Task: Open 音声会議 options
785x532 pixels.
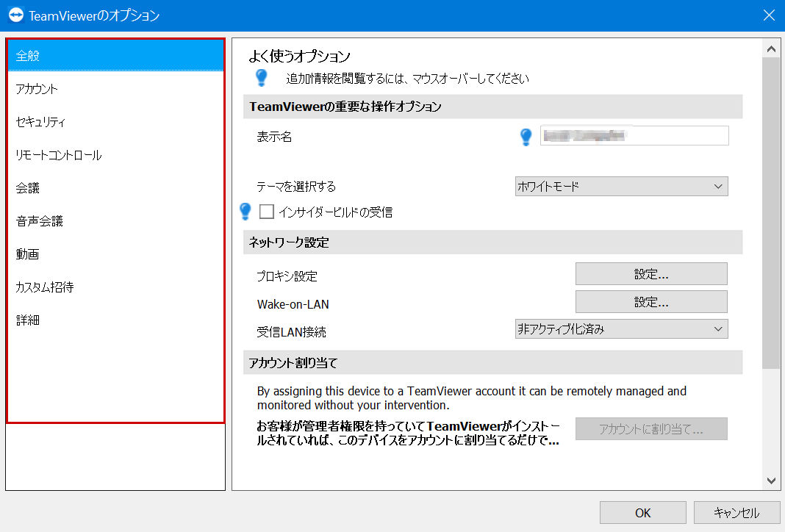Action: click(115, 220)
